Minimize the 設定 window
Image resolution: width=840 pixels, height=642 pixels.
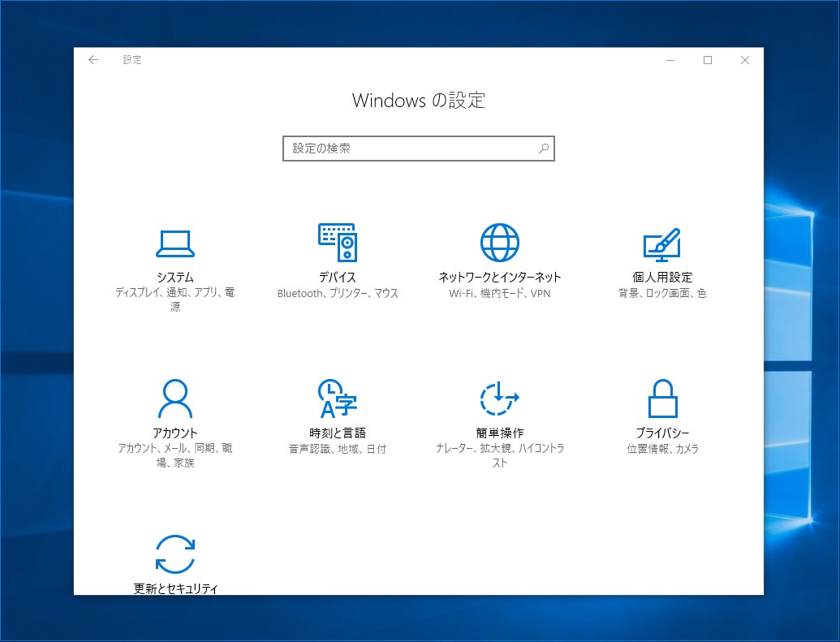[670, 60]
